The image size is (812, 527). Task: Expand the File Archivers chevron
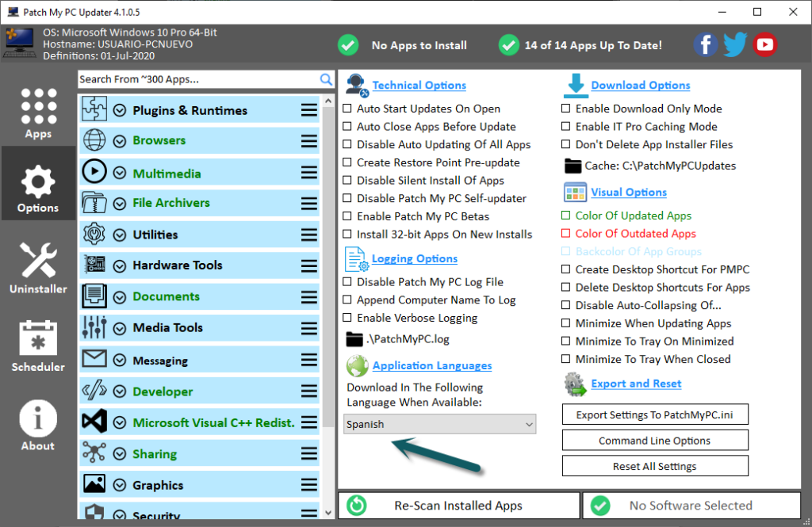coord(120,204)
